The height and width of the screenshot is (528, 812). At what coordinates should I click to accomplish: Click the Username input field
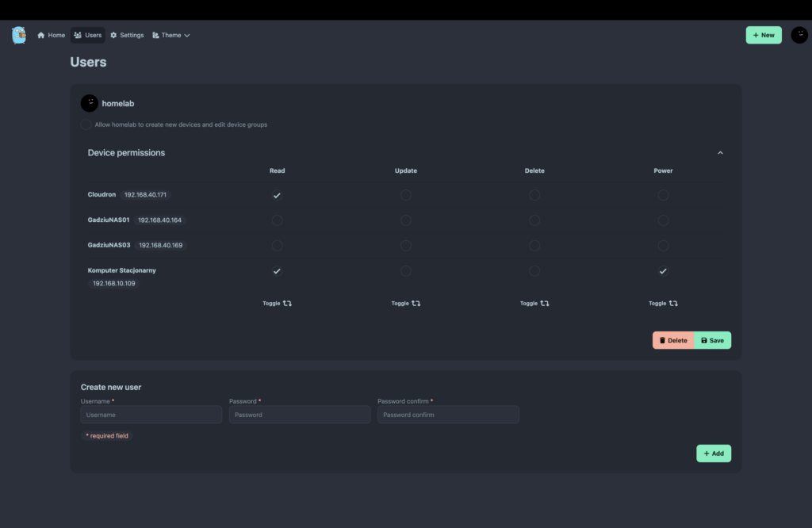click(x=151, y=415)
